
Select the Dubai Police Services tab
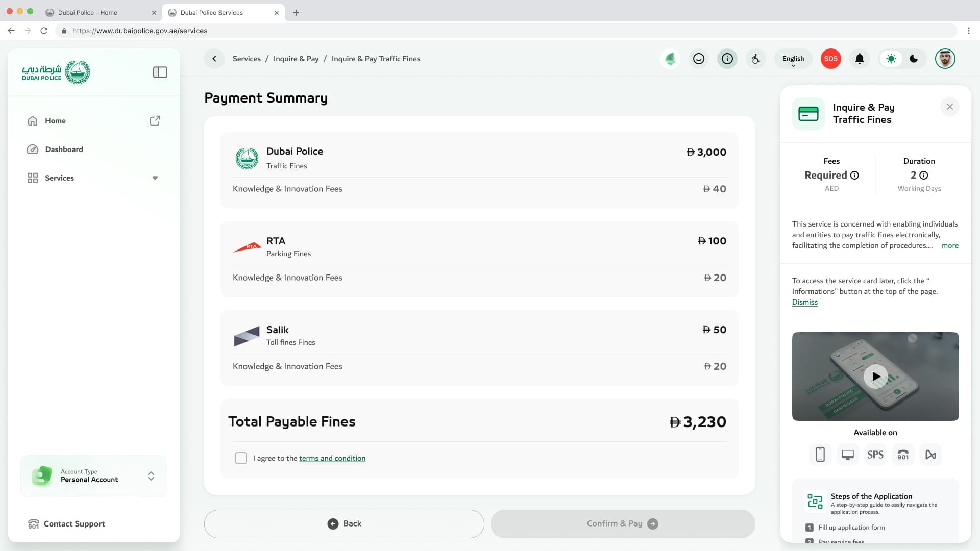point(223,13)
